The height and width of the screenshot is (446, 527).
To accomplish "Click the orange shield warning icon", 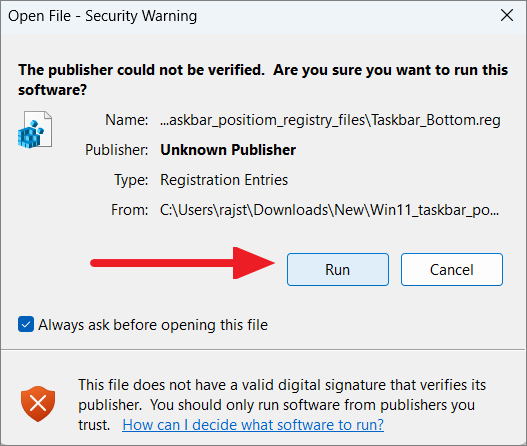I will click(38, 404).
